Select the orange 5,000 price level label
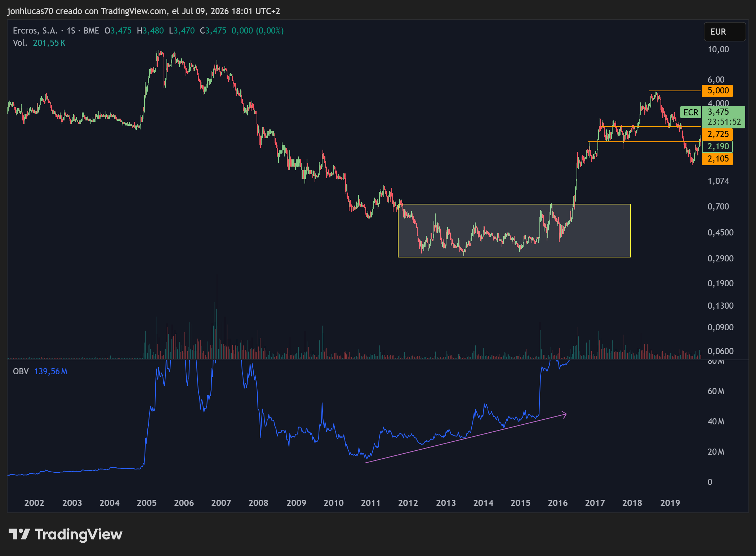 717,91
